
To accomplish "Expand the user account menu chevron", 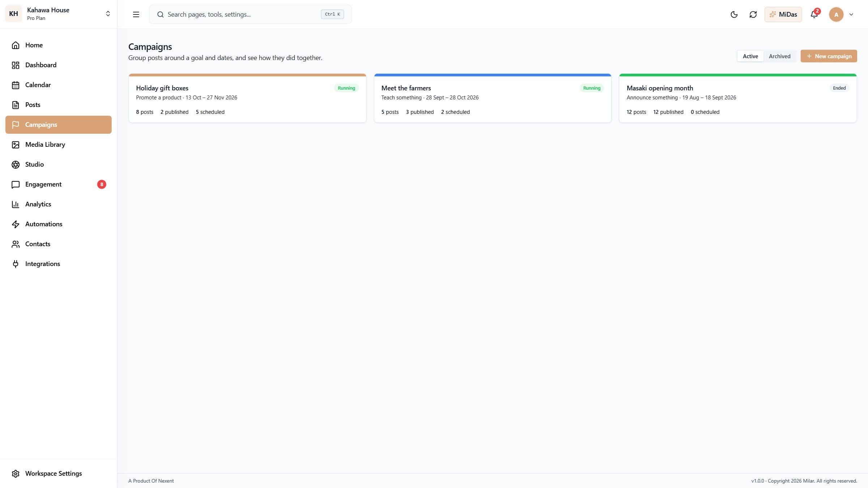I will tap(851, 14).
